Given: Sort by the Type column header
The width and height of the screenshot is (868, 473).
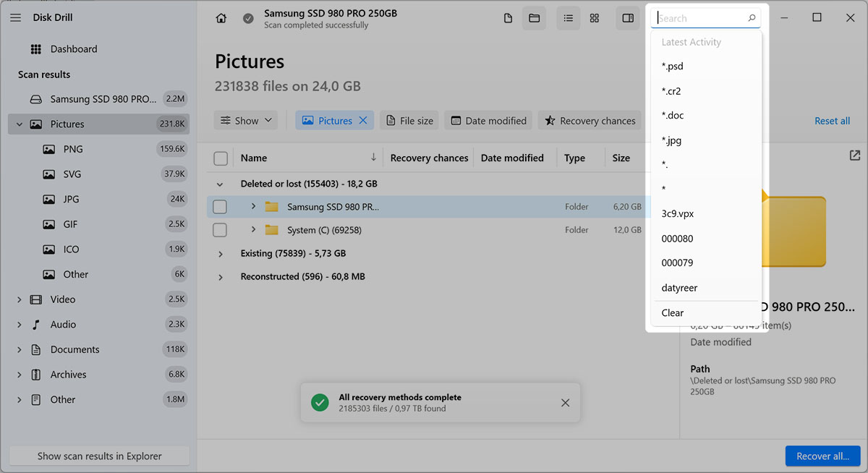Looking at the screenshot, I should 575,158.
